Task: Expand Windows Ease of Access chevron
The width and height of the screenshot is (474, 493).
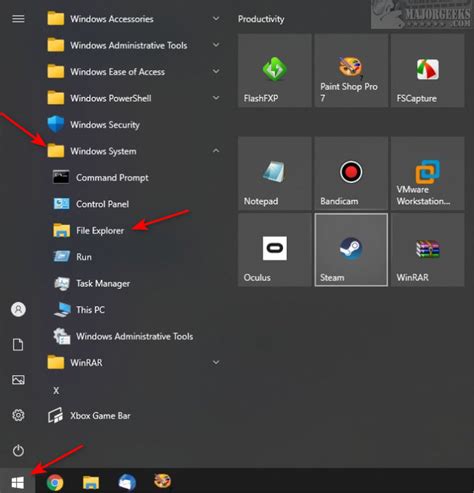Action: [216, 71]
